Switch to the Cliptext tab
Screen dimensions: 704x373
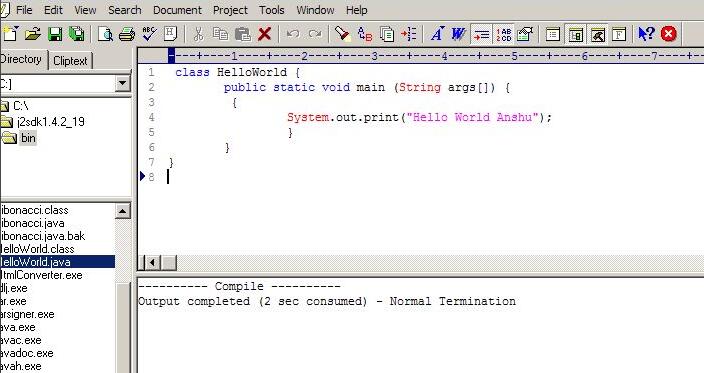pos(70,61)
